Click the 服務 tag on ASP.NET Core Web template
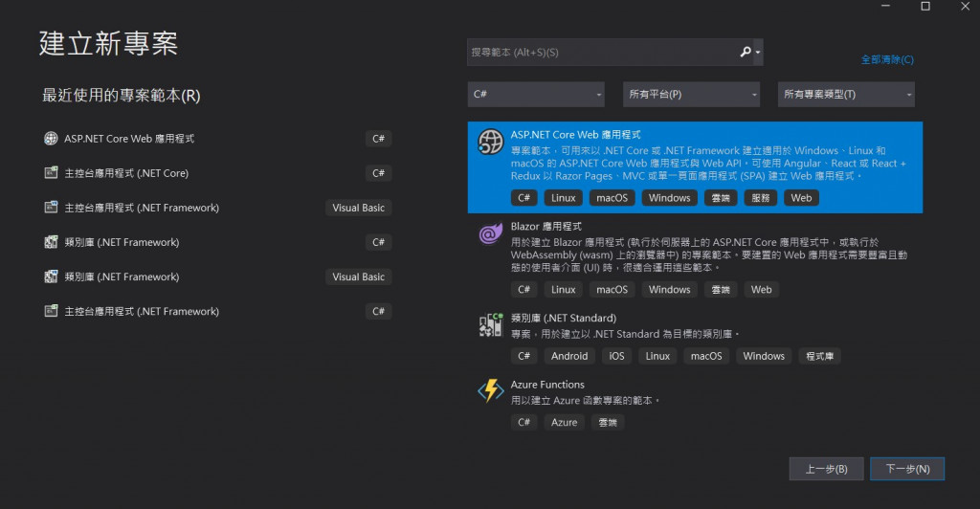Image resolution: width=980 pixels, height=509 pixels. pos(761,198)
